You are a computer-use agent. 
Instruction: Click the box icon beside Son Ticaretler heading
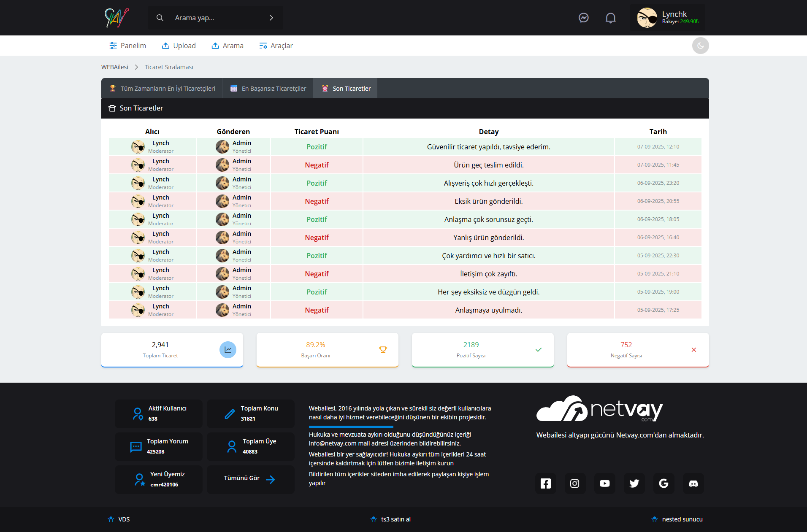112,108
